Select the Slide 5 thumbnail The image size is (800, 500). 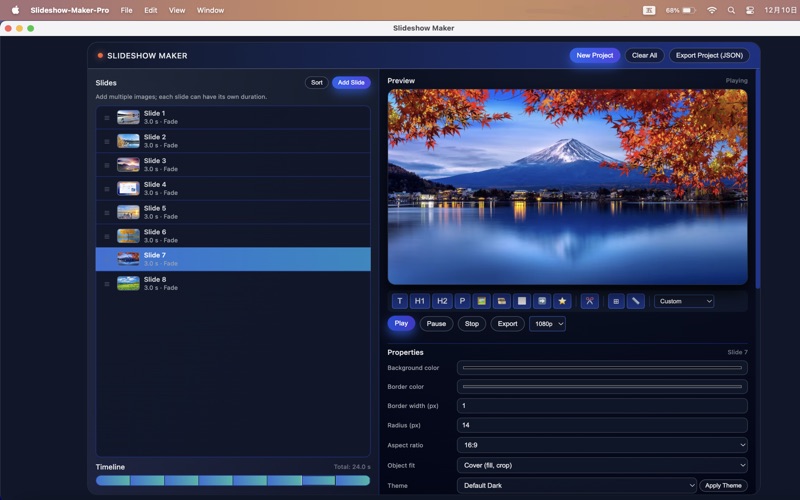[128, 212]
